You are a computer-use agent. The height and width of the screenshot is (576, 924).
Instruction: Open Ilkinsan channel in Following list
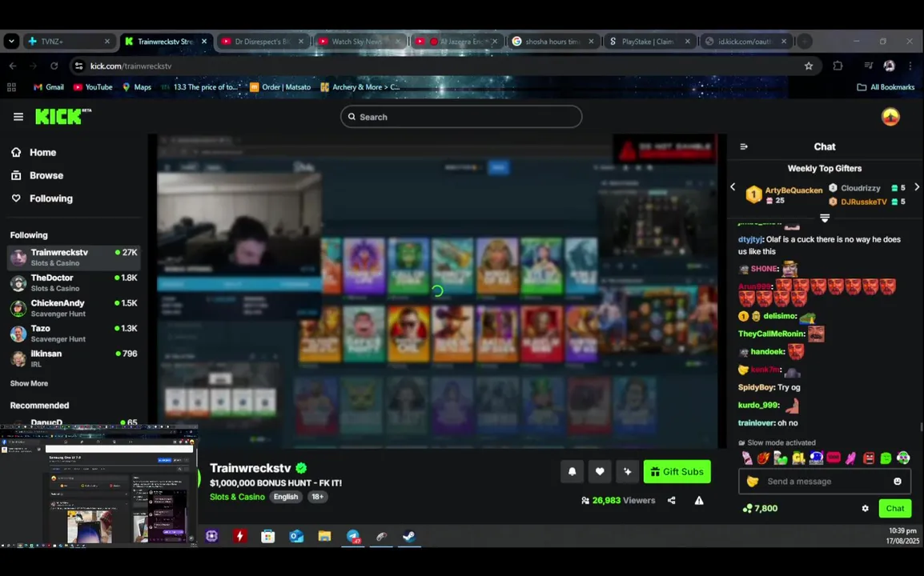[x=74, y=358]
